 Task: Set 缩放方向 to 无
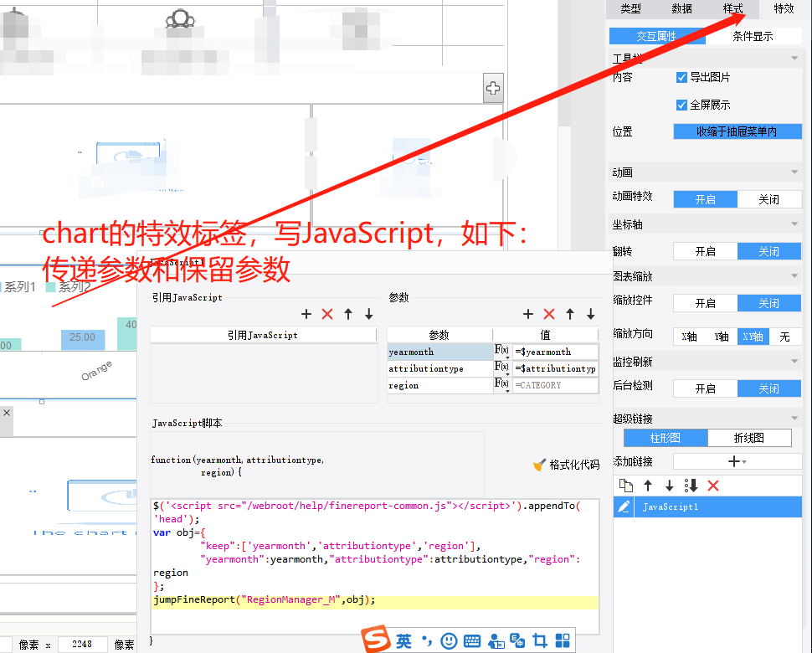pos(785,337)
